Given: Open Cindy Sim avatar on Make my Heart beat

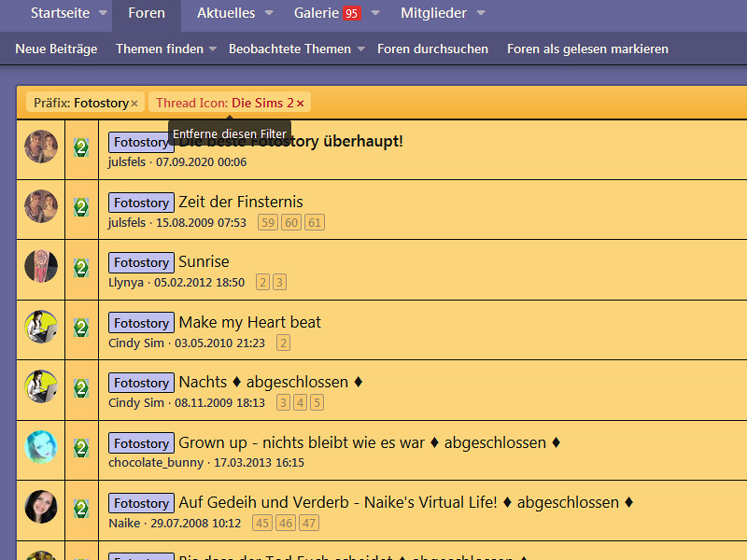Looking at the screenshot, I should coord(41,327).
